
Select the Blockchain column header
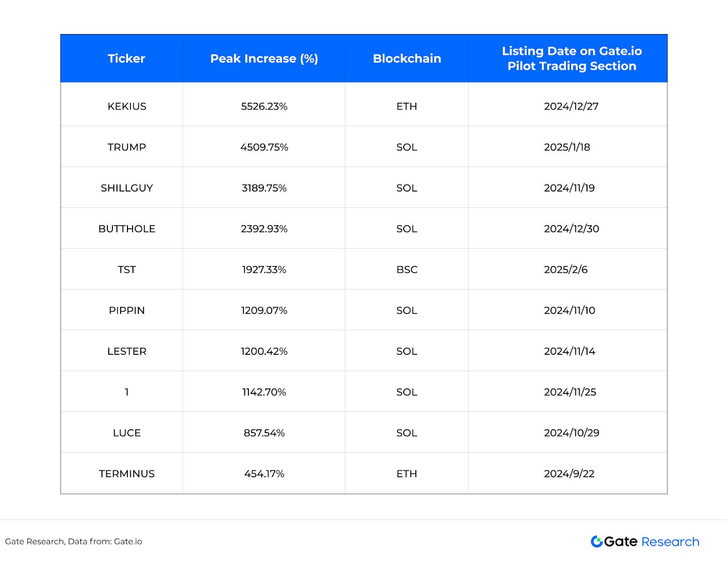(x=407, y=58)
